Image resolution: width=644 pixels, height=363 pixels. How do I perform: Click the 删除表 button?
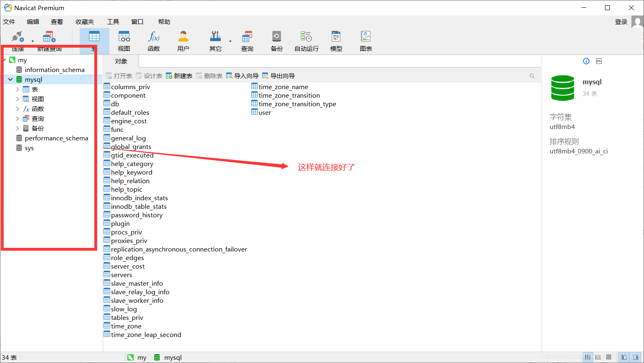(209, 76)
